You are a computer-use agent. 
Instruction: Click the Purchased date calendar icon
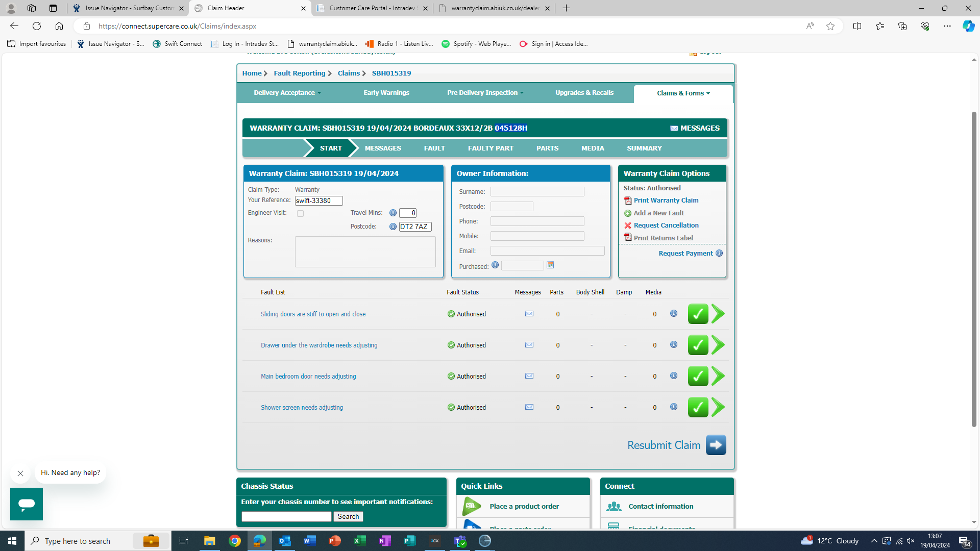tap(550, 265)
